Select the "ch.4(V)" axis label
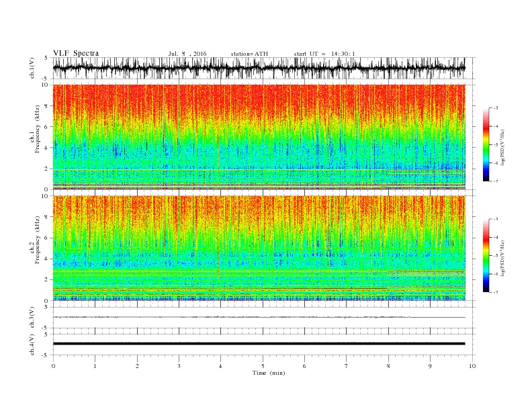Screen dimensions: 532x411 pyautogui.click(x=32, y=345)
